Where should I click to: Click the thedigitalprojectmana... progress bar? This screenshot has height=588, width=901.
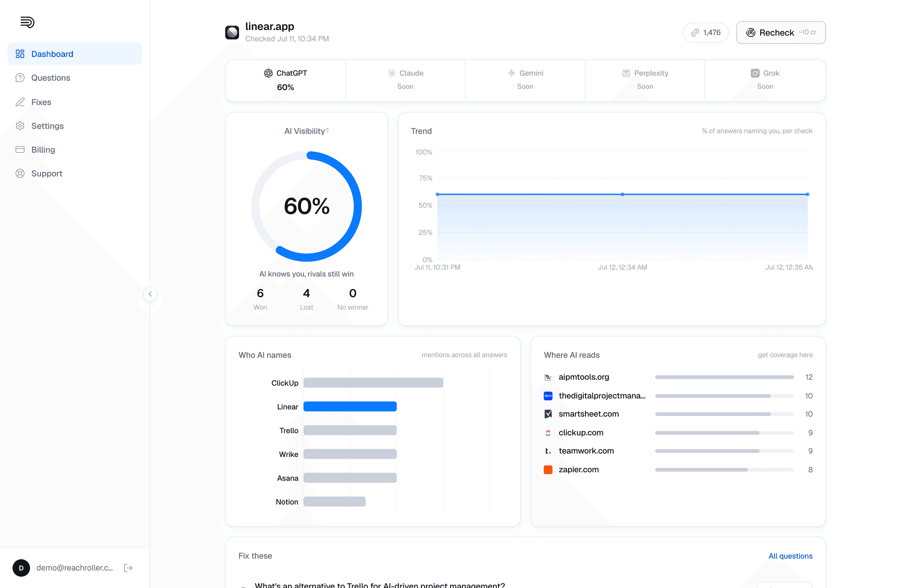(724, 396)
